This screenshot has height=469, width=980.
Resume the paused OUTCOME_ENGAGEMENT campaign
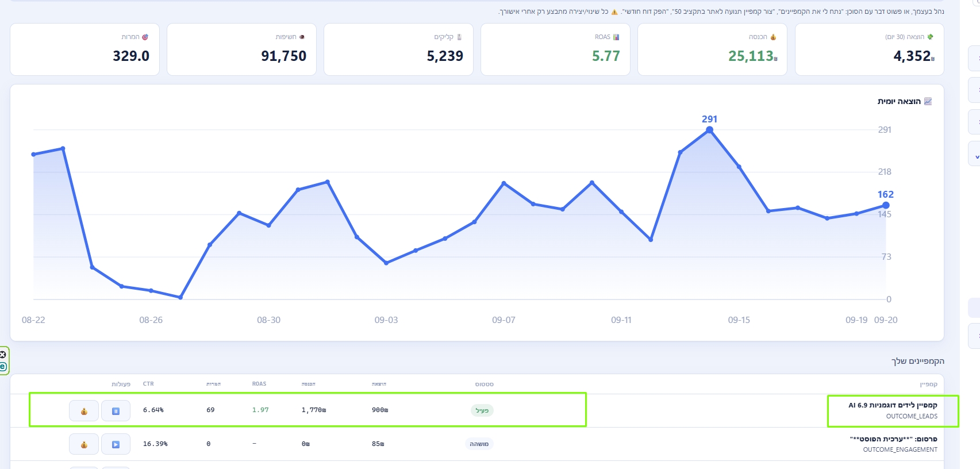116,444
